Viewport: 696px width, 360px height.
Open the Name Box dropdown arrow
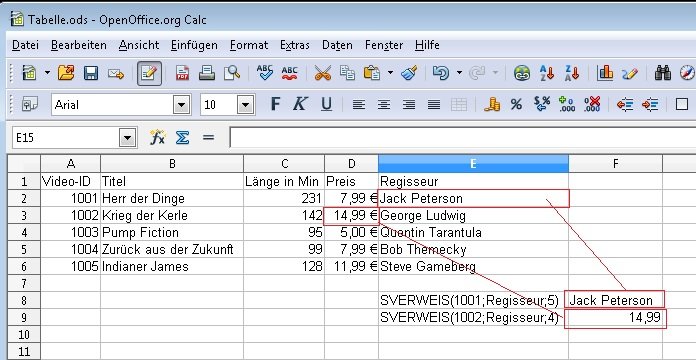point(127,138)
